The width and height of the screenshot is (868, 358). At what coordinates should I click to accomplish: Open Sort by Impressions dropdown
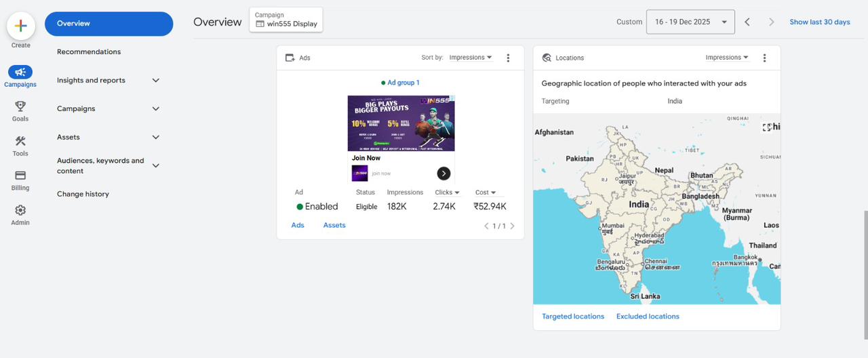tap(470, 58)
